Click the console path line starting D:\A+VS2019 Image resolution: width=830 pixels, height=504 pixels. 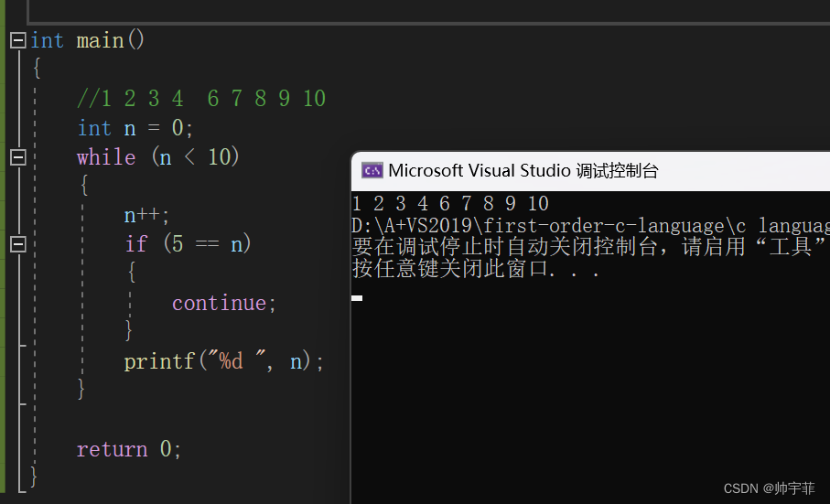(x=591, y=225)
